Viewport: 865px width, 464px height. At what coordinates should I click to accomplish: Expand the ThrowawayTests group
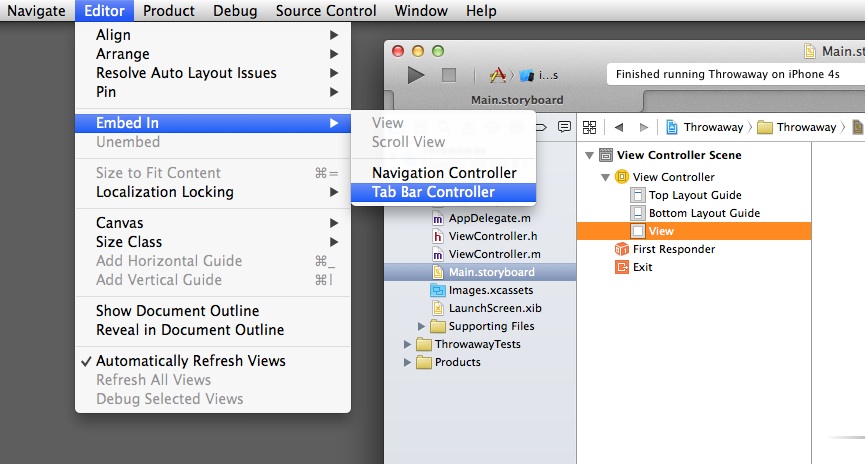(407, 344)
